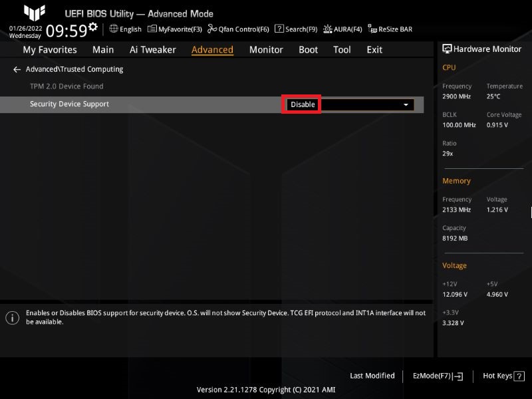This screenshot has width=532, height=399.
Task: Click the TPM 2.0 Device Found text
Action: (x=66, y=86)
